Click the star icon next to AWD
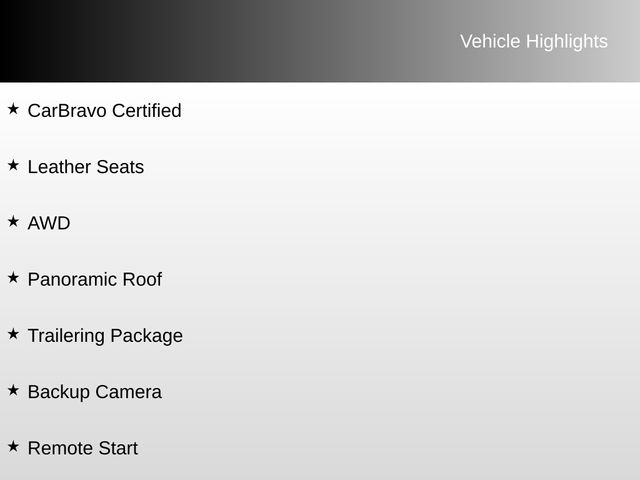 pos(13,222)
